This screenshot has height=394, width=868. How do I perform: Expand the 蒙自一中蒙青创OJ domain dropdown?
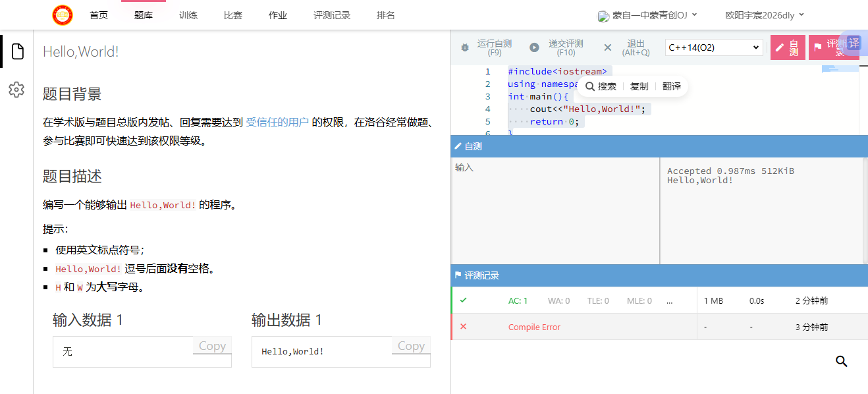(x=647, y=15)
